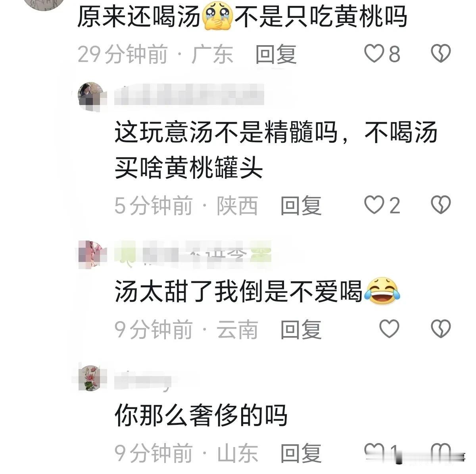Select comment text 汤太甜了我倒是不爱喝
This screenshot has width=476, height=474.
[x=239, y=292]
